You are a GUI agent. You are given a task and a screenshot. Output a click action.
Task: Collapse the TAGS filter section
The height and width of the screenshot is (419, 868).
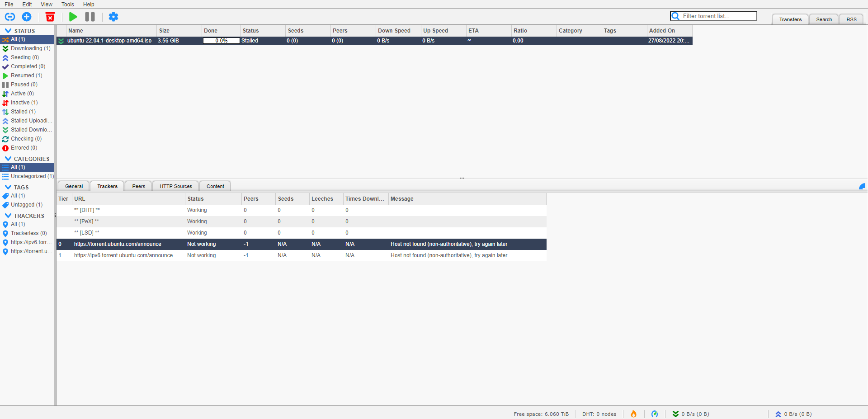8,187
